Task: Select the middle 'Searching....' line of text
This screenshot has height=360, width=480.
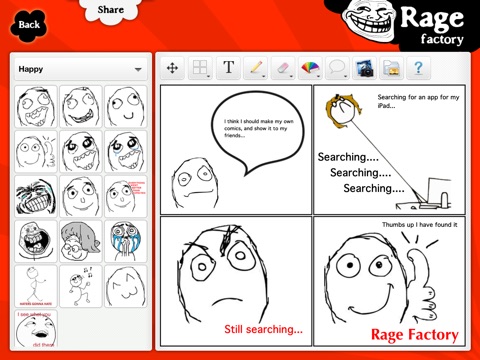Action: coord(361,173)
